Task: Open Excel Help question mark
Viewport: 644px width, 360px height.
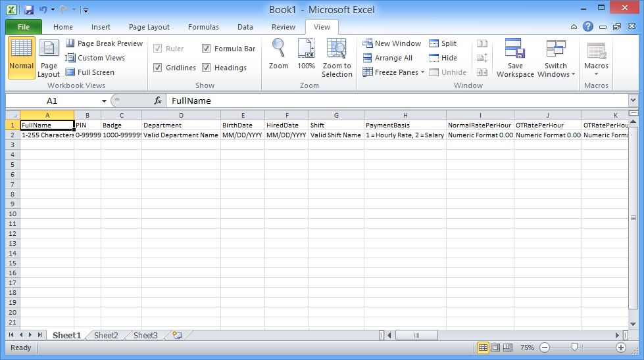Action: pyautogui.click(x=588, y=27)
